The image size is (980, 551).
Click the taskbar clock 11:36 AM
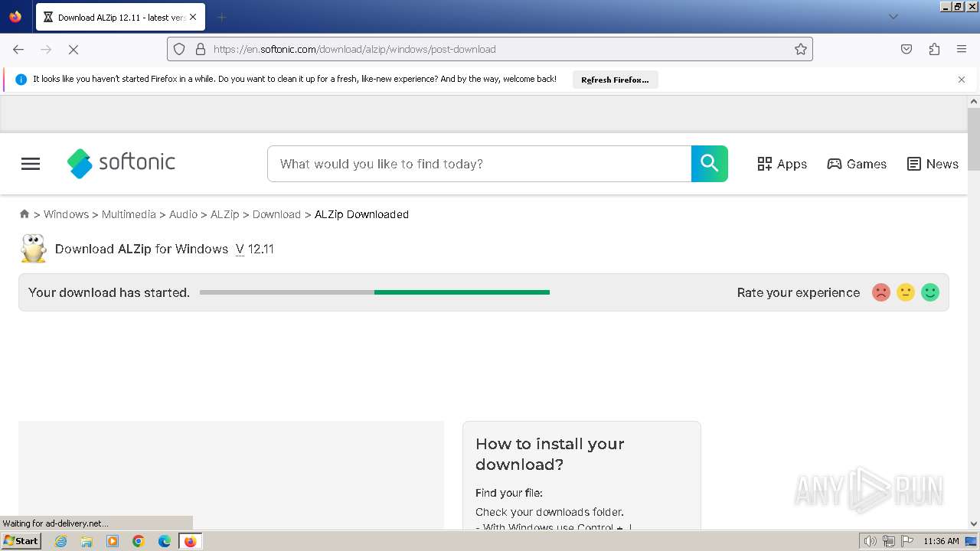tap(941, 541)
